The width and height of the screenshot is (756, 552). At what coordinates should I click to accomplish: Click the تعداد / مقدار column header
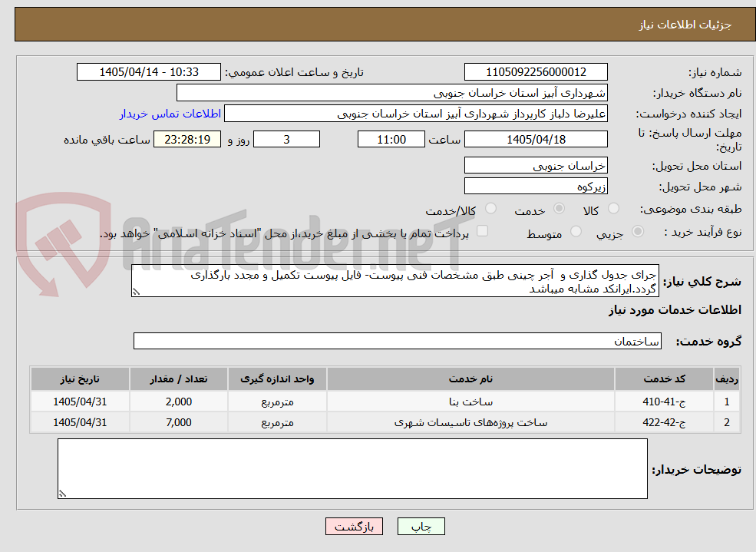click(x=178, y=379)
